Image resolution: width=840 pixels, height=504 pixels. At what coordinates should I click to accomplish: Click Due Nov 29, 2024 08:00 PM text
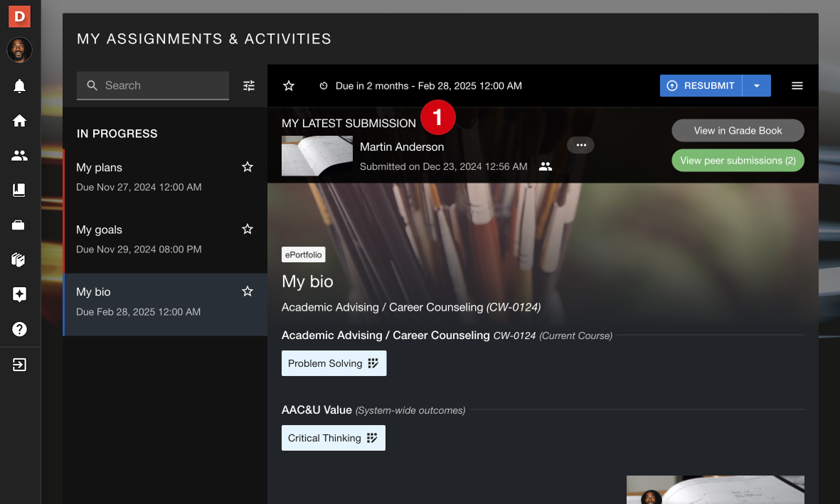(x=139, y=249)
